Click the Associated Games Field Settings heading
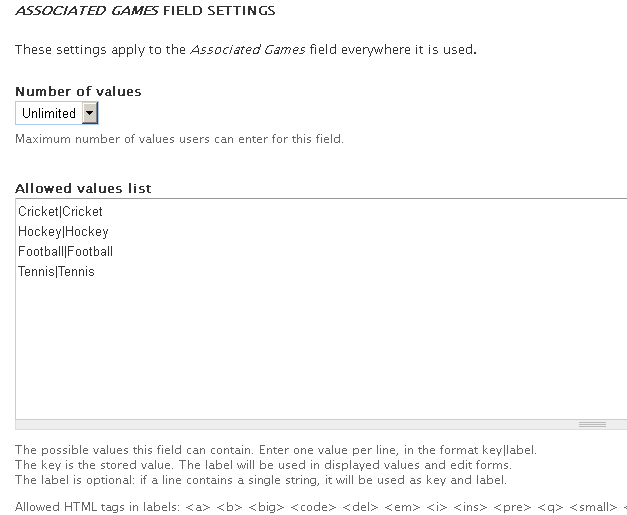The height and width of the screenshot is (515, 627). point(145,11)
